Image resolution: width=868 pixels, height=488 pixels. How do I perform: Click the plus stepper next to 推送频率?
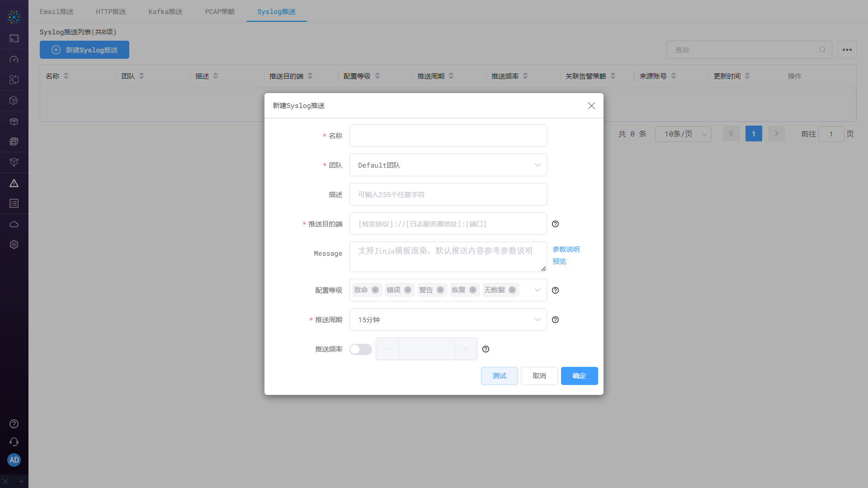[466, 349]
